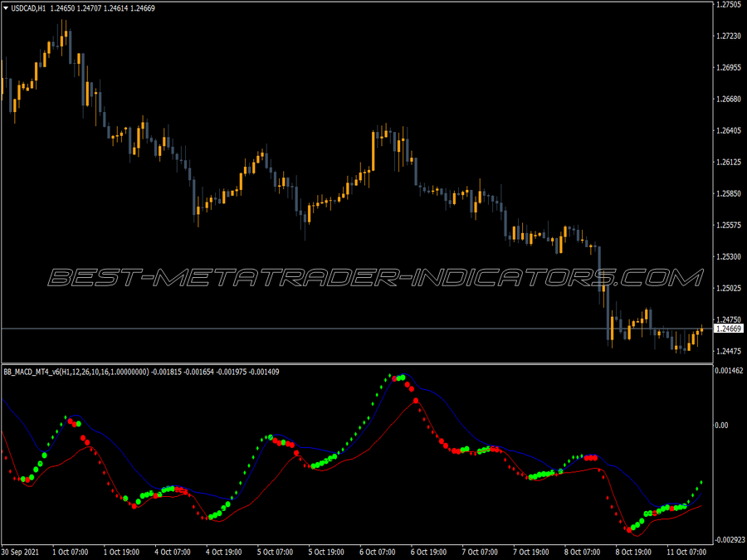Click the chart menu arrow beside USDCAD,H1
Image resolution: width=747 pixels, height=560 pixels.
[x=6, y=8]
